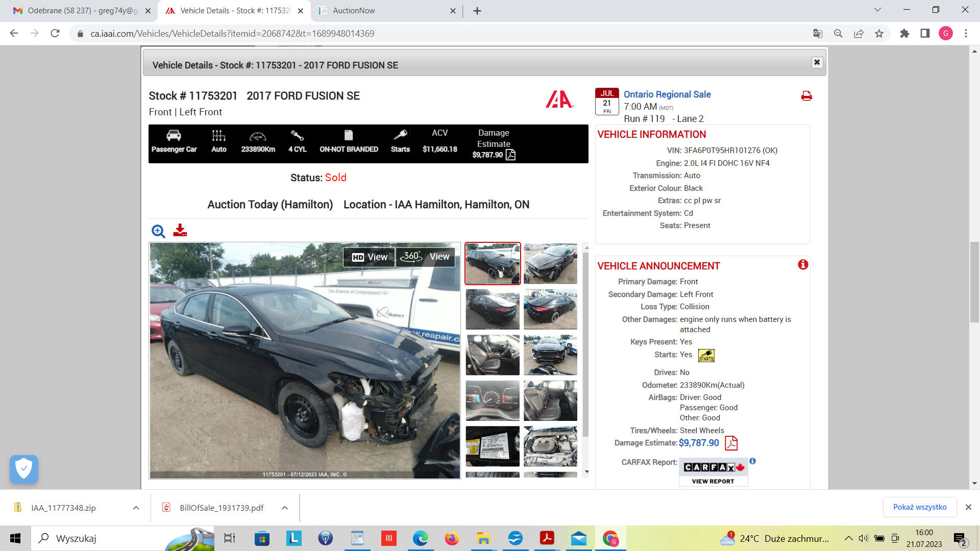980x551 pixels.
Task: Select the front seats interior thumbnail
Action: point(493,355)
